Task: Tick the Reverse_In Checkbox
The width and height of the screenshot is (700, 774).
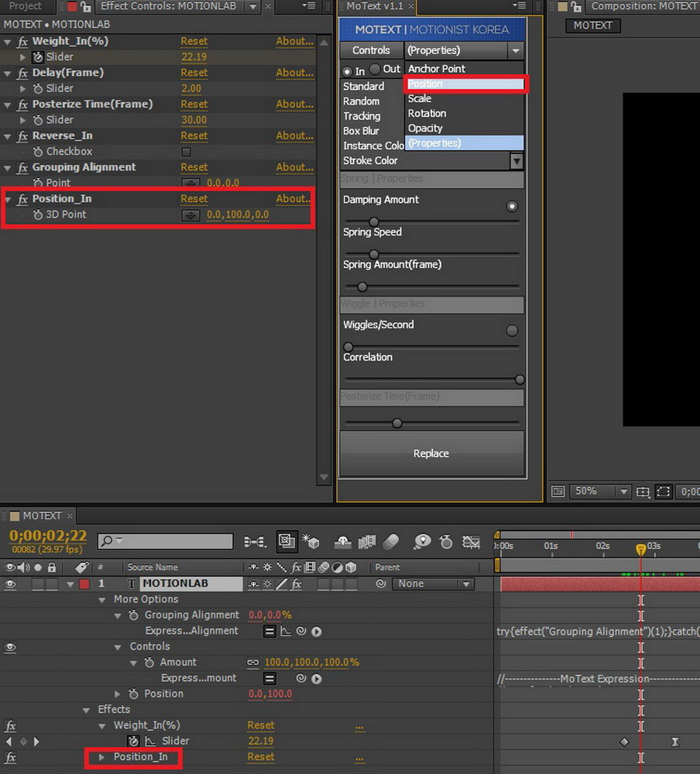Action: coord(187,152)
